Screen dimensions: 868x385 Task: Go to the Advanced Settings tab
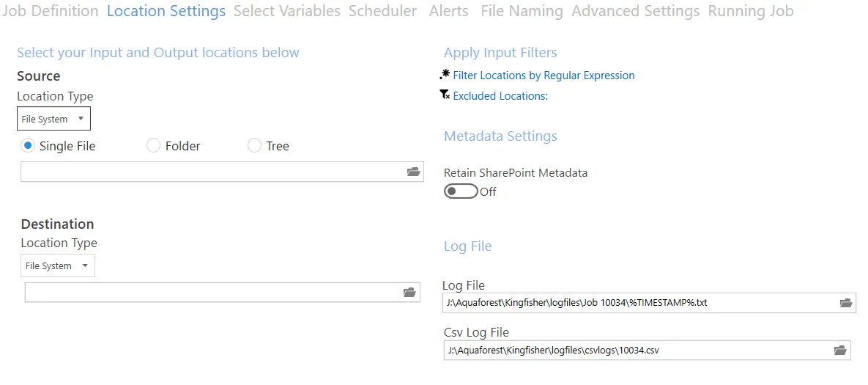tap(635, 11)
